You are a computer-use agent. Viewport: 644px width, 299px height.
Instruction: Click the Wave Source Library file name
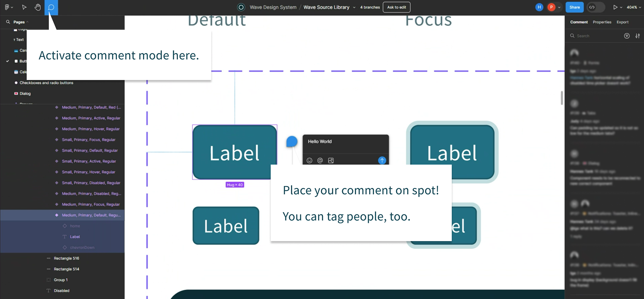326,7
